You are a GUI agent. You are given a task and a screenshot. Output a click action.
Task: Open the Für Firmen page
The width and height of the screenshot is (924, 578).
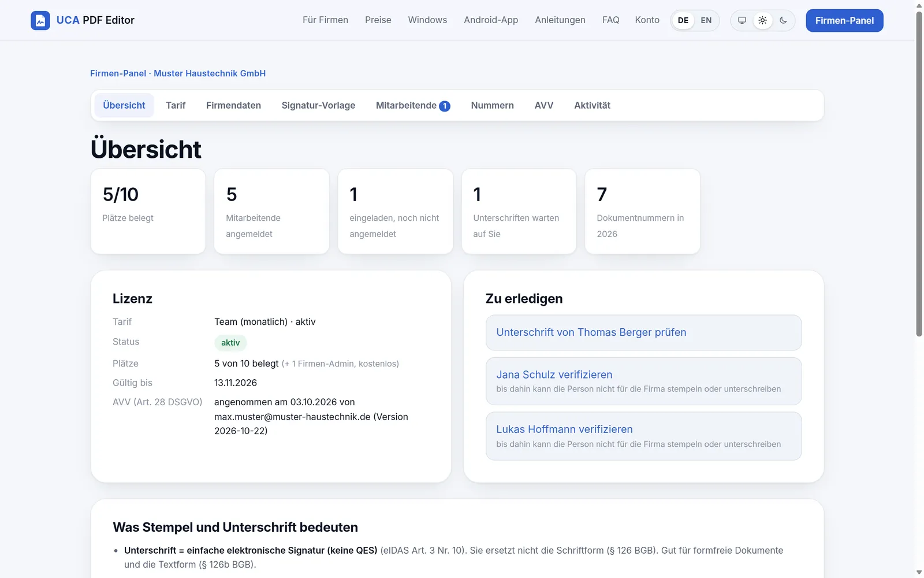[x=325, y=20]
